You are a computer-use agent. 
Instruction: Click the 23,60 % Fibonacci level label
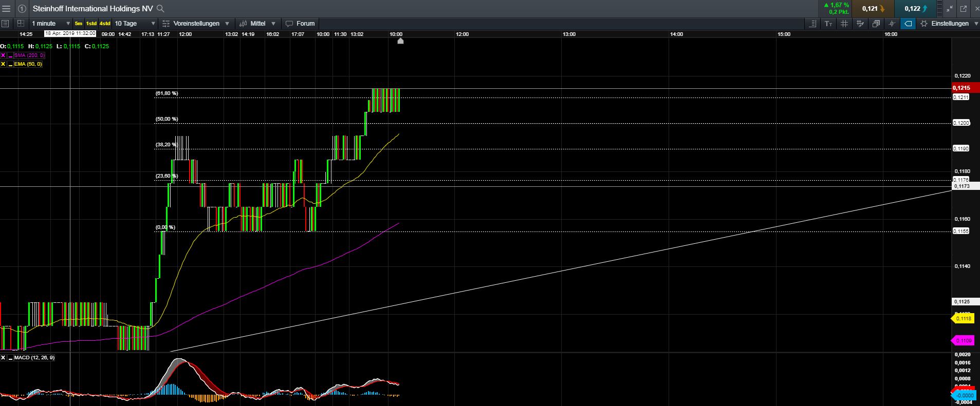coord(167,176)
